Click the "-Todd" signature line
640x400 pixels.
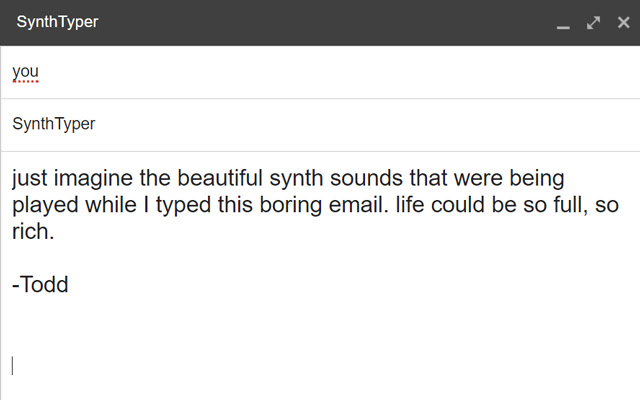click(40, 285)
